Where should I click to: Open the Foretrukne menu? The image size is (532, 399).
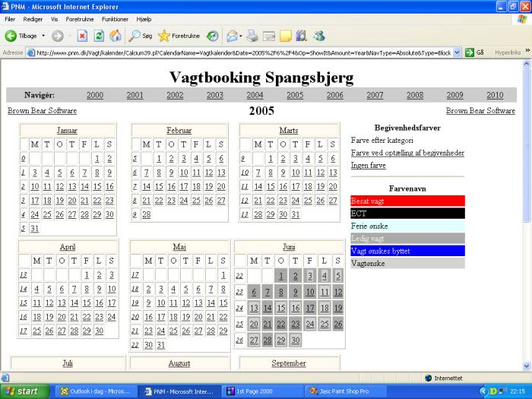[x=80, y=19]
